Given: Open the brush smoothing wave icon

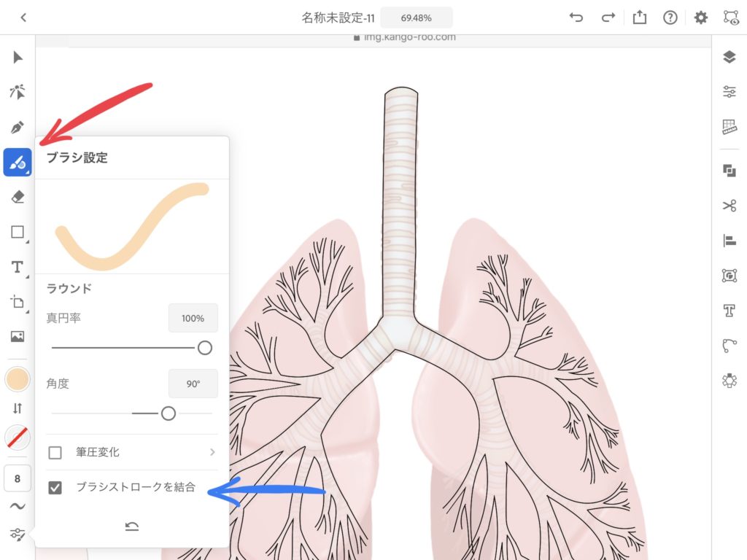Looking at the screenshot, I should point(18,506).
